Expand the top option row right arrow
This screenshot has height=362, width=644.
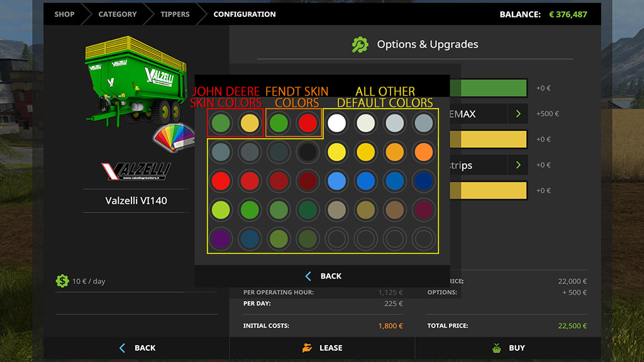click(x=518, y=114)
